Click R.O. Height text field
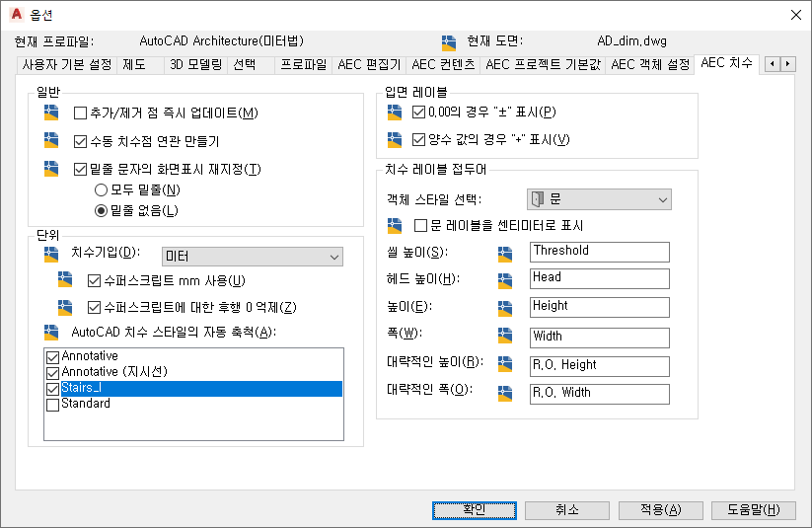The image size is (812, 528). (x=600, y=366)
